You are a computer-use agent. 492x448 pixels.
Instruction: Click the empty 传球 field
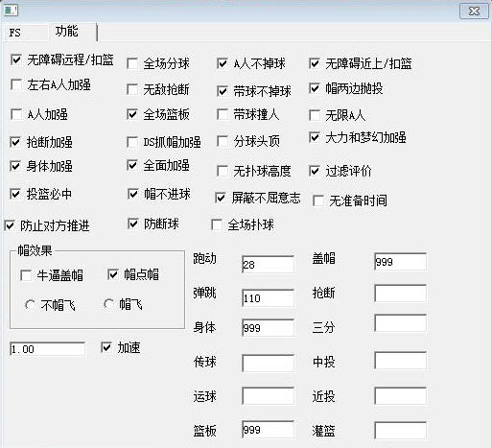point(268,363)
